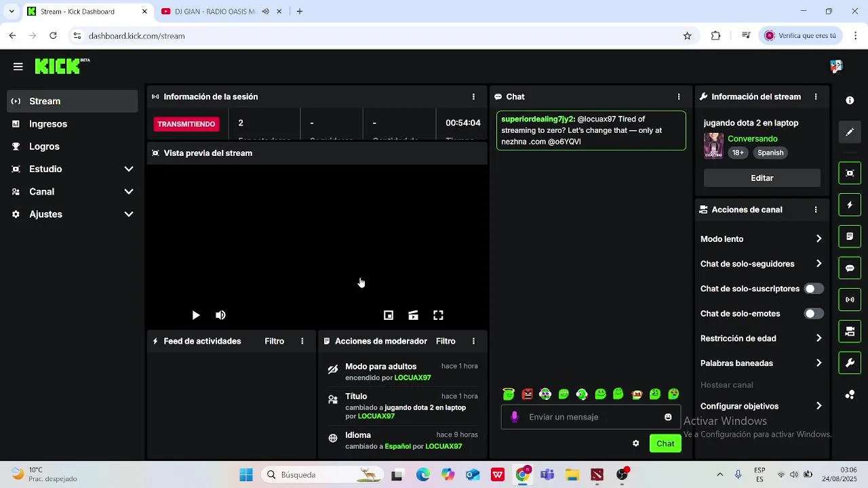Open Acciones de canal three-dot options

[816, 210]
